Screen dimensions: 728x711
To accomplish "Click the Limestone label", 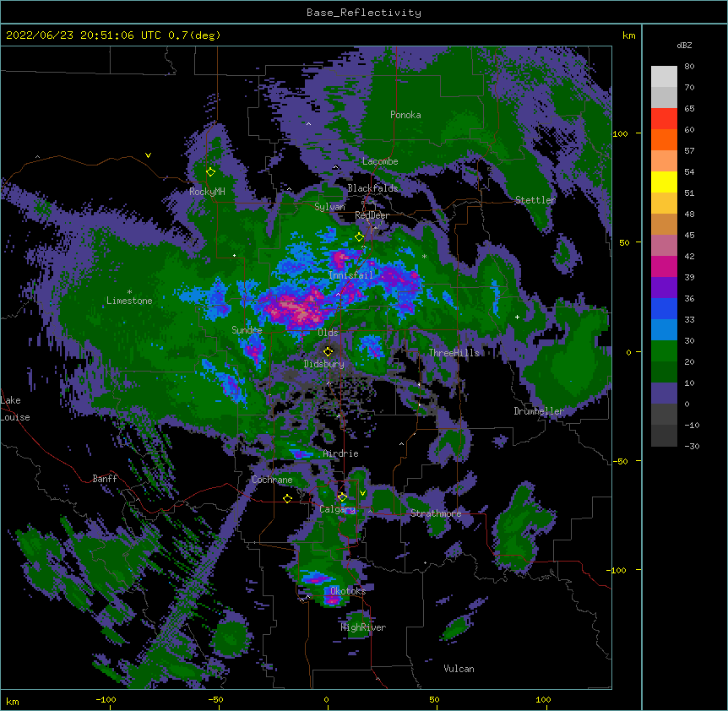I will pyautogui.click(x=129, y=301).
